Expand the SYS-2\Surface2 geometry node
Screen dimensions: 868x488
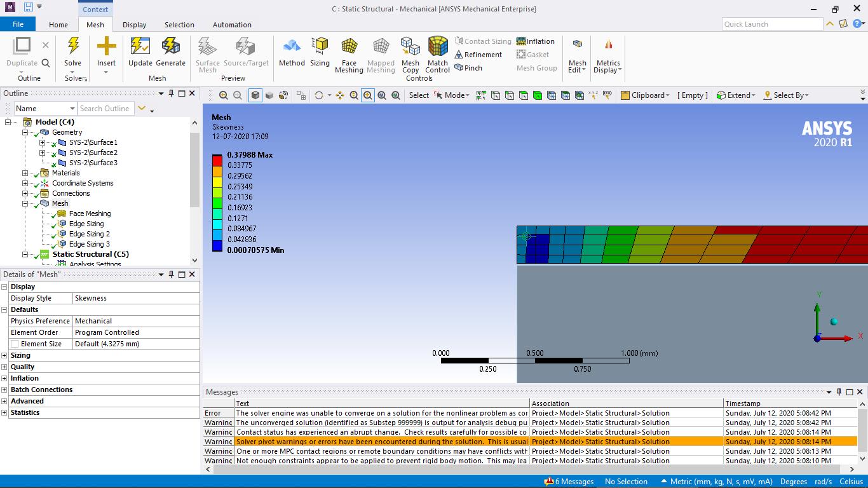click(43, 152)
